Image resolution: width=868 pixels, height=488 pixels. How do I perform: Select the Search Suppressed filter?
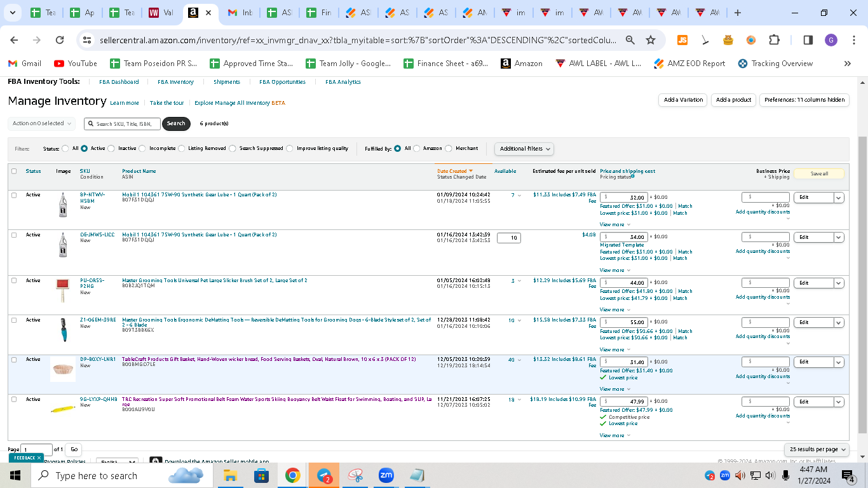[x=233, y=149]
